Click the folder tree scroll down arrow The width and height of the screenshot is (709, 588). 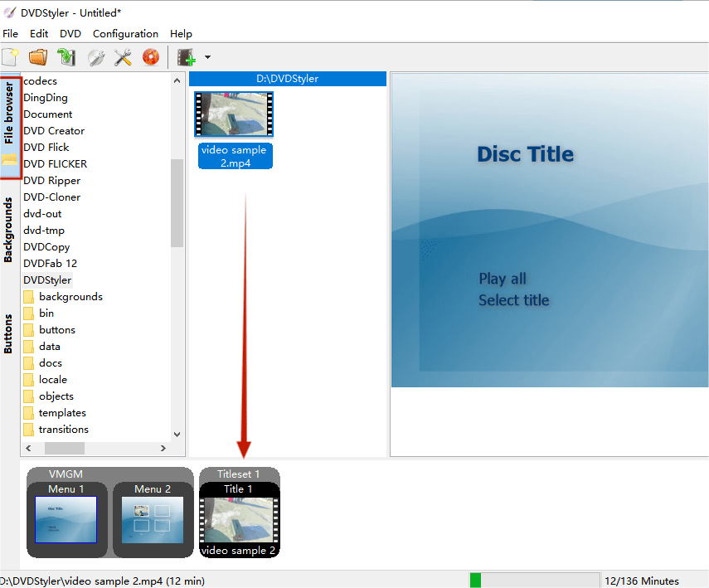[x=177, y=434]
